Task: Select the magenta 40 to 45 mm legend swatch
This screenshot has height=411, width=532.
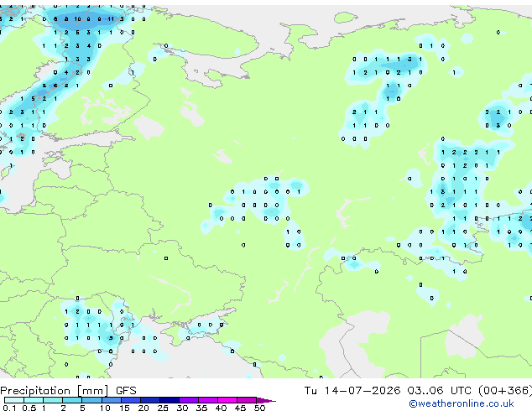Action: (227, 400)
